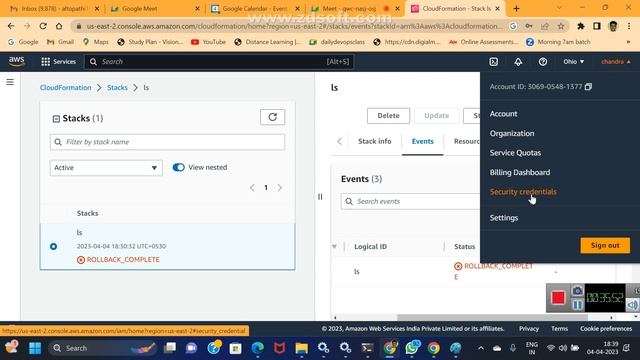Screen dimensions: 640x360
Task: Open the Chrome profile avatar
Action: point(613,26)
